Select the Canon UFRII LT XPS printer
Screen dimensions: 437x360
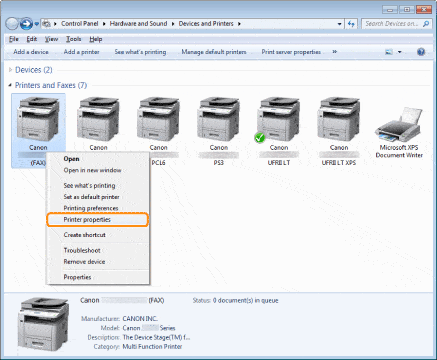click(x=339, y=119)
